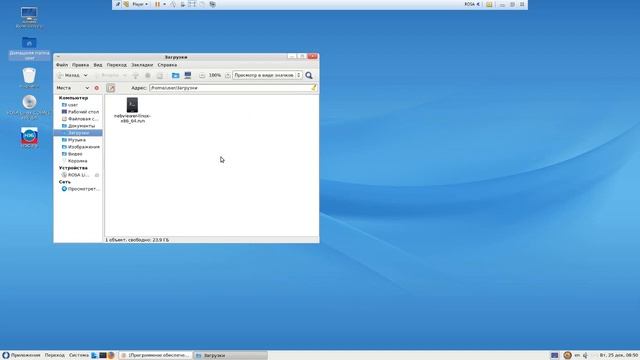
Task: Open the Закладки menu
Action: (142, 65)
